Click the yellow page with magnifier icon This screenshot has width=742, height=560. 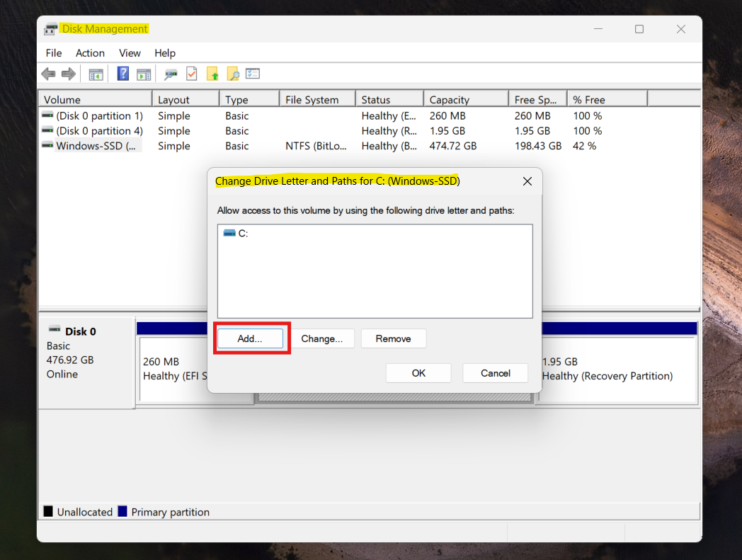pyautogui.click(x=232, y=74)
